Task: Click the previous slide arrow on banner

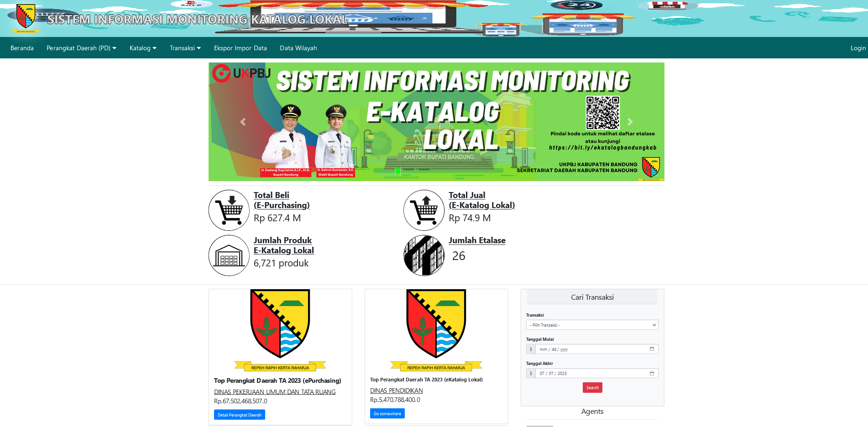Action: [243, 122]
